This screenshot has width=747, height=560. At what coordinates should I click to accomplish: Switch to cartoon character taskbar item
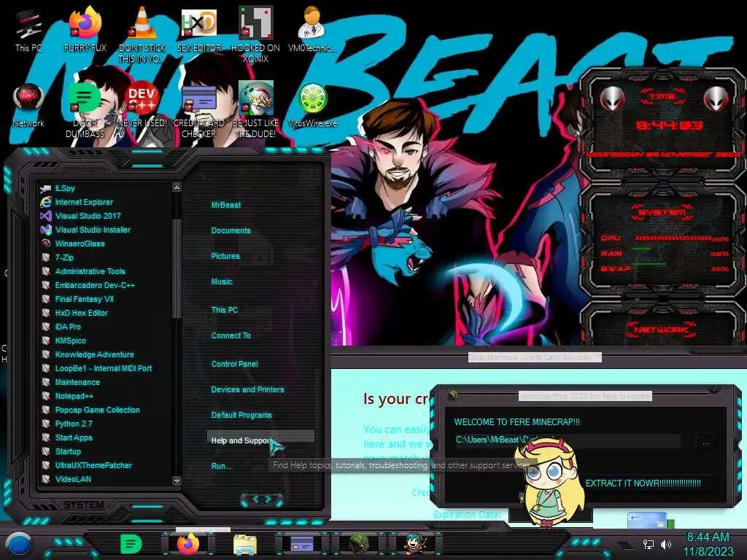[415, 544]
